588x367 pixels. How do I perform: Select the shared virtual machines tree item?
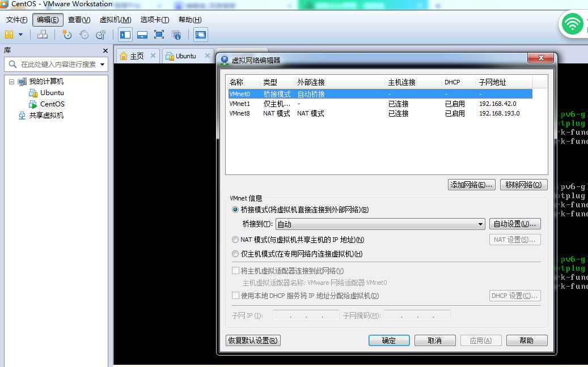(46, 116)
